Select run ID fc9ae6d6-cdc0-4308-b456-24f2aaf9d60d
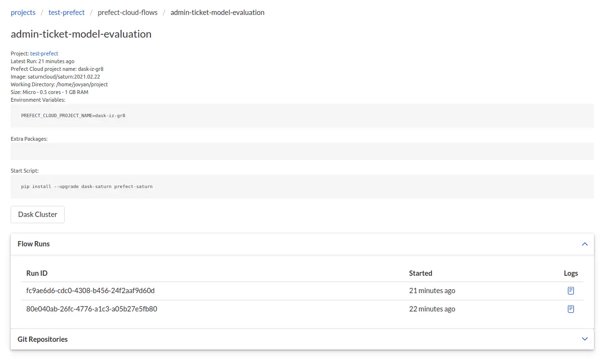608x364 pixels. point(91,290)
